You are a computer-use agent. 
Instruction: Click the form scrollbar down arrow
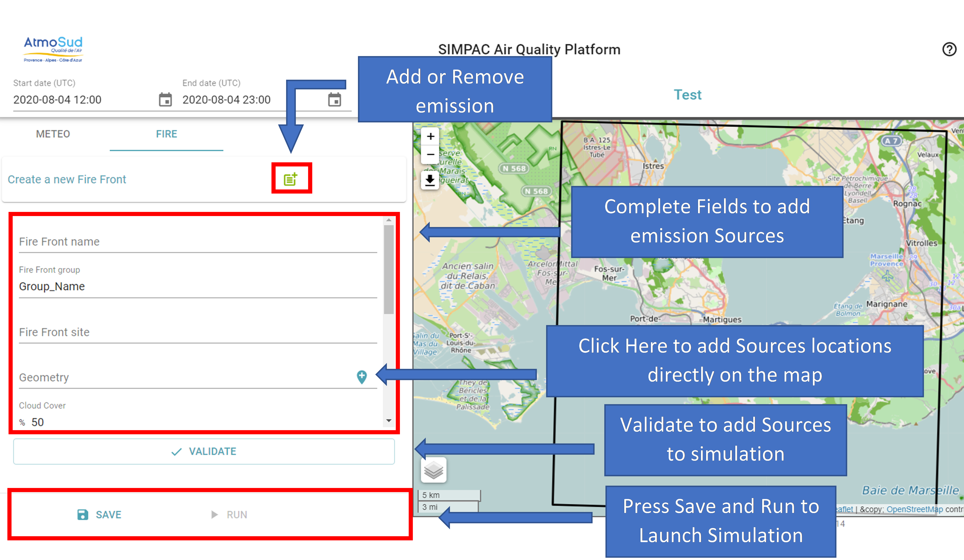[x=389, y=420]
